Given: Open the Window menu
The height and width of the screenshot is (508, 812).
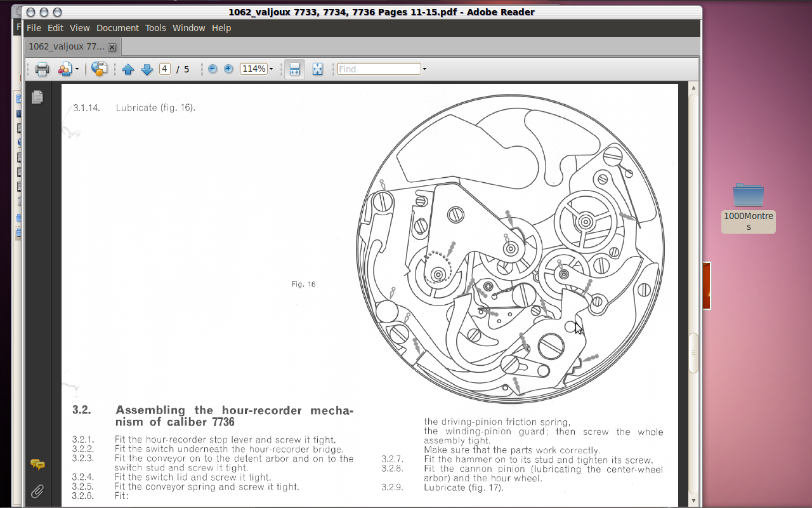Looking at the screenshot, I should pyautogui.click(x=189, y=28).
